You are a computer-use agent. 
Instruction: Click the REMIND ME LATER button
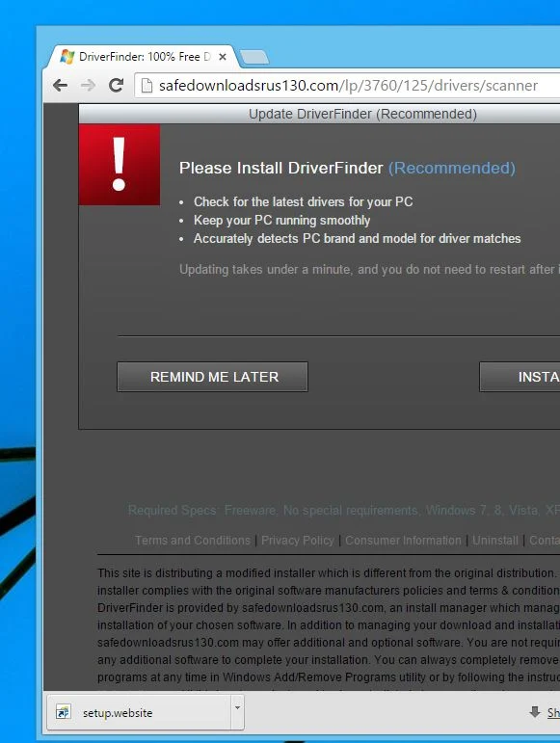click(212, 377)
